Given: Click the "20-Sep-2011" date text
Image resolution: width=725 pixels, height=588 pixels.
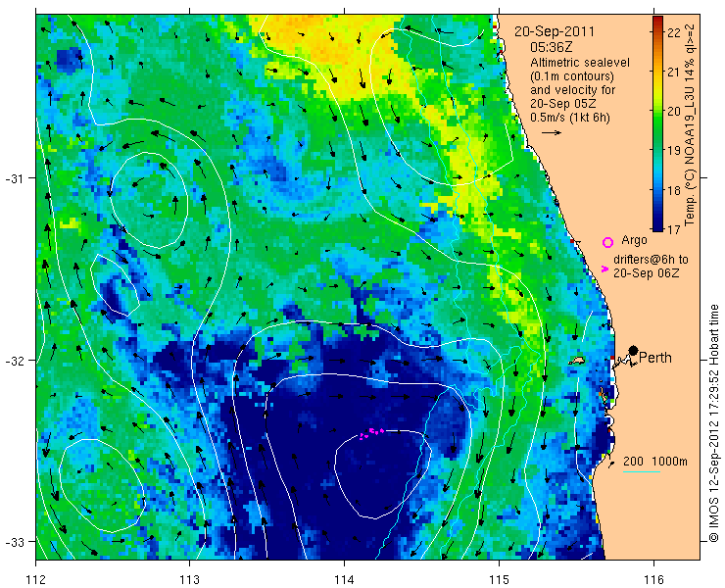Looking at the screenshot, I should click(x=555, y=31).
